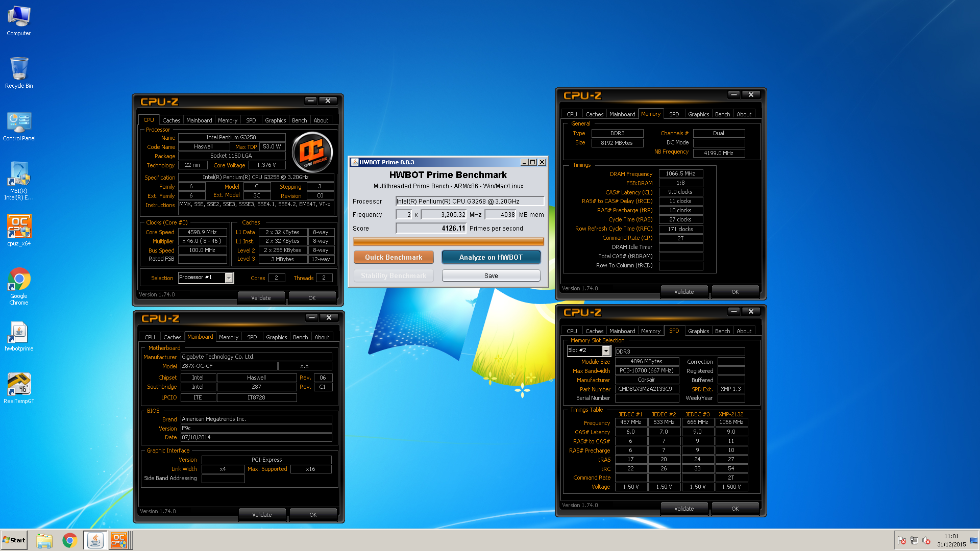Viewport: 980px width, 551px height.
Task: Expand the Slot #2 memory slot dropdown
Action: (x=606, y=350)
